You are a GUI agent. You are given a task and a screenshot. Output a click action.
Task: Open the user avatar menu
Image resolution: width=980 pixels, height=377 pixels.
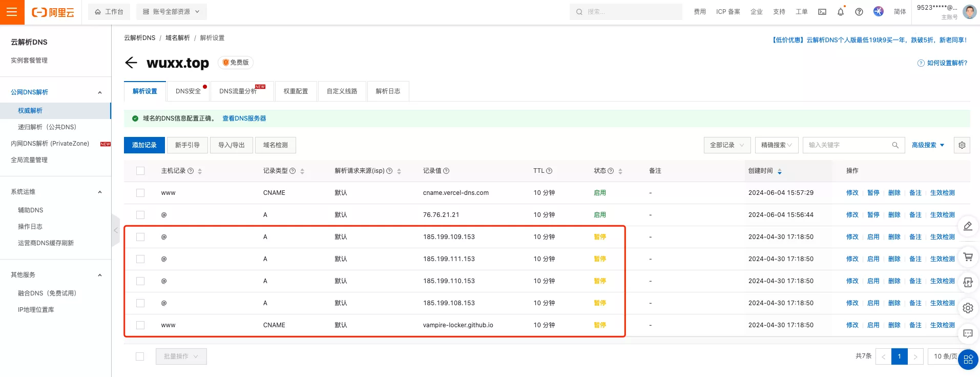click(969, 12)
